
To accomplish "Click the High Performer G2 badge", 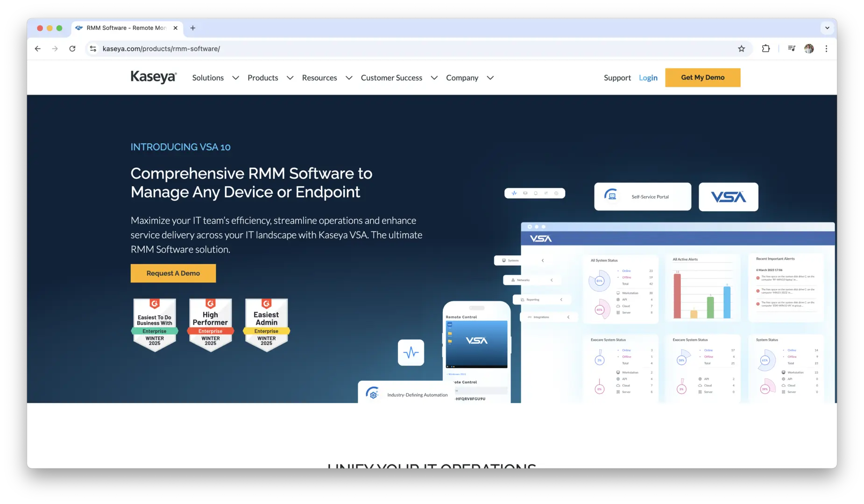I will [211, 325].
